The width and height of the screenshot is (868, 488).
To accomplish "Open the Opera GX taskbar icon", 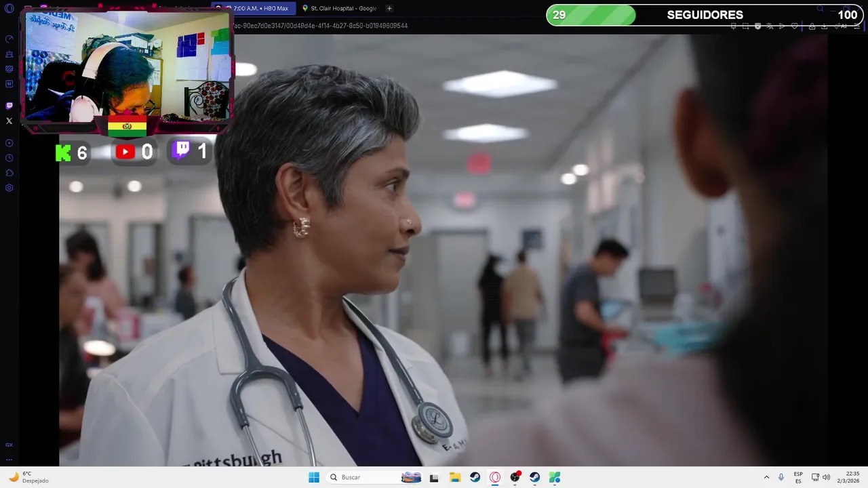I will point(495,477).
